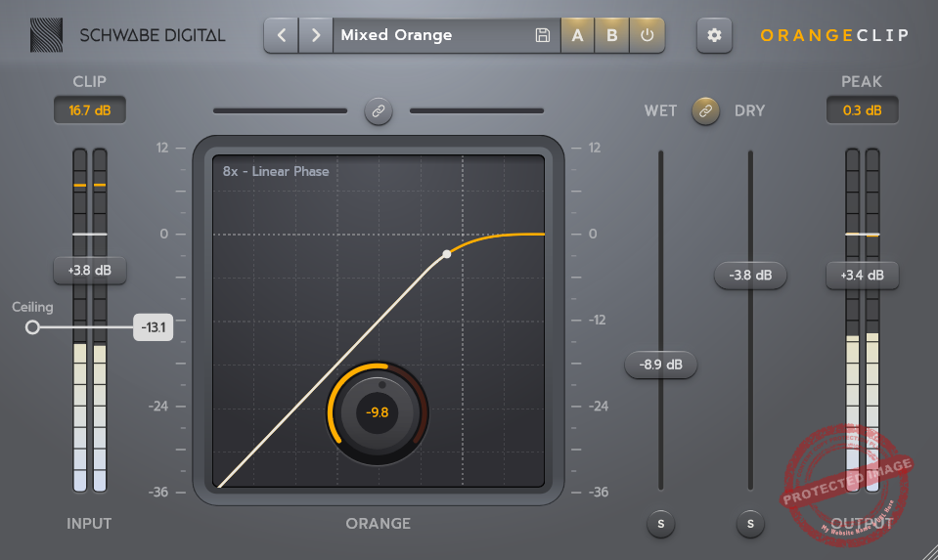
Task: Click the left horizontal bar above graph
Action: click(280, 110)
